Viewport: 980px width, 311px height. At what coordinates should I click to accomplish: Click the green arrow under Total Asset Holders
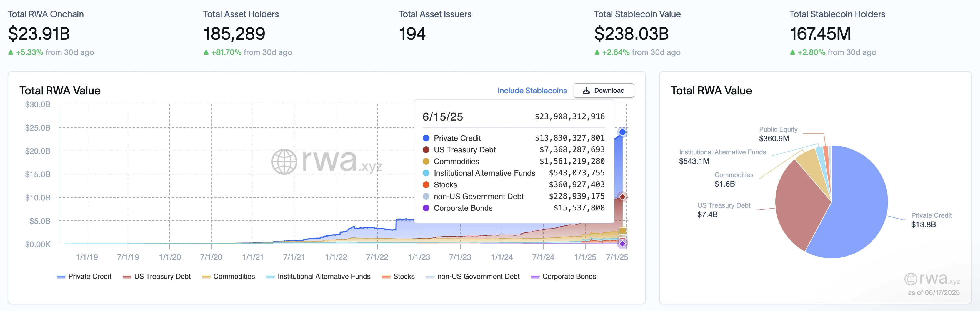click(x=206, y=52)
